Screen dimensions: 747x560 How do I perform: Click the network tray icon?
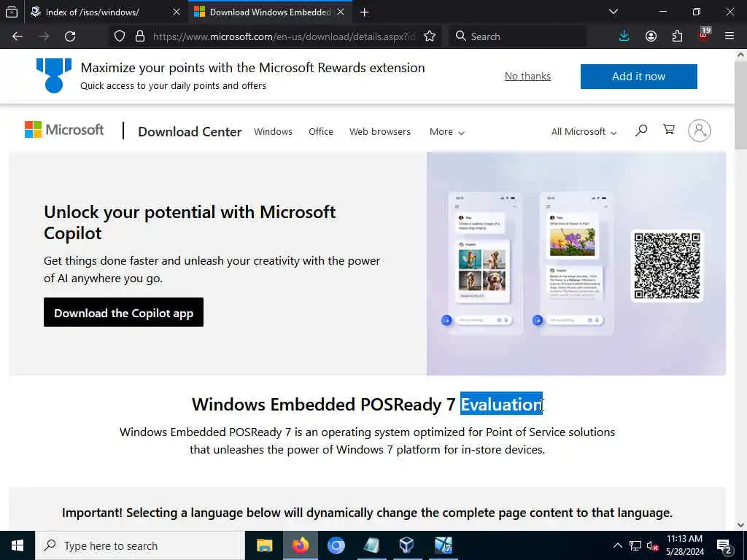[x=635, y=545]
